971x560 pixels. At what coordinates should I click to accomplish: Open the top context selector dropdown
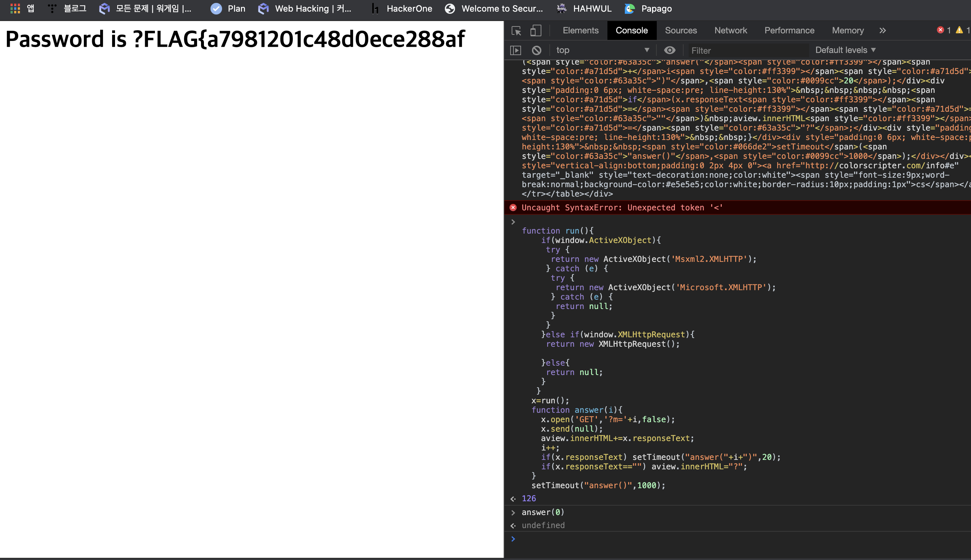coord(602,50)
